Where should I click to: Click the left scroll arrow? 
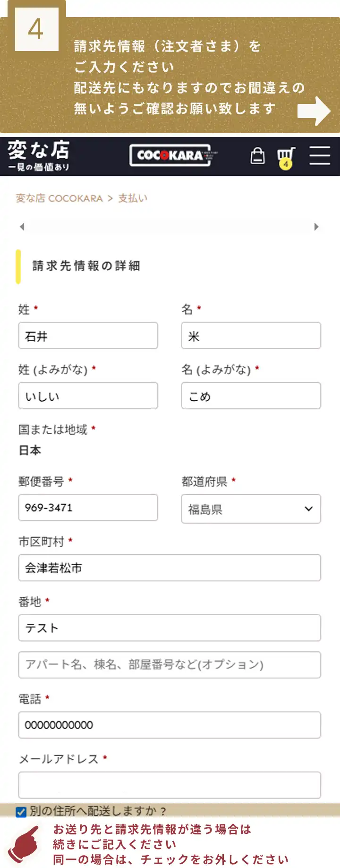22,227
